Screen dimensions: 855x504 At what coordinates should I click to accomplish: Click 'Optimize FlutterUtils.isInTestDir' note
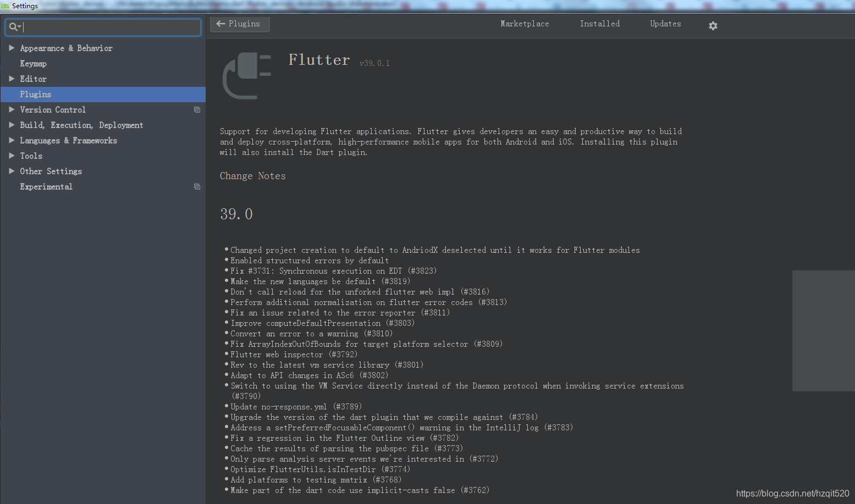click(320, 469)
